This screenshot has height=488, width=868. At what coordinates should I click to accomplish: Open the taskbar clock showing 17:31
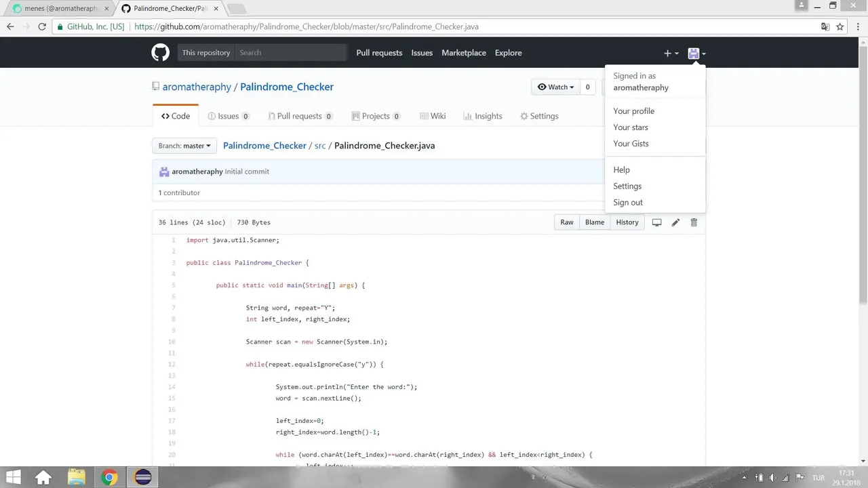[846, 477]
